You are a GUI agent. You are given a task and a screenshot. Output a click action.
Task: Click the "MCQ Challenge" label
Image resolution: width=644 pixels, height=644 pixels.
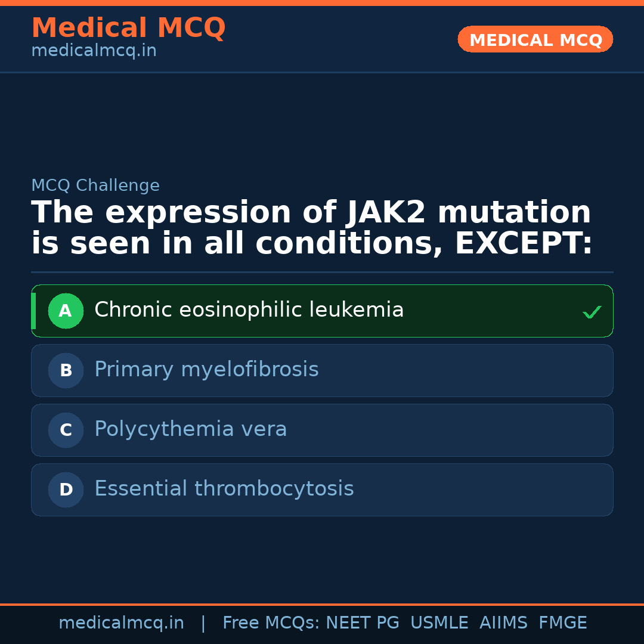click(x=95, y=186)
